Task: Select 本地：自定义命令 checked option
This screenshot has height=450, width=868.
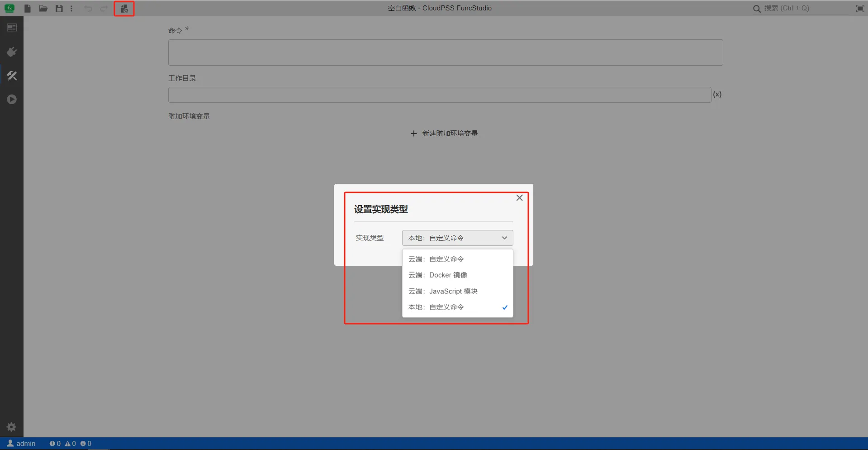Action: pos(457,307)
